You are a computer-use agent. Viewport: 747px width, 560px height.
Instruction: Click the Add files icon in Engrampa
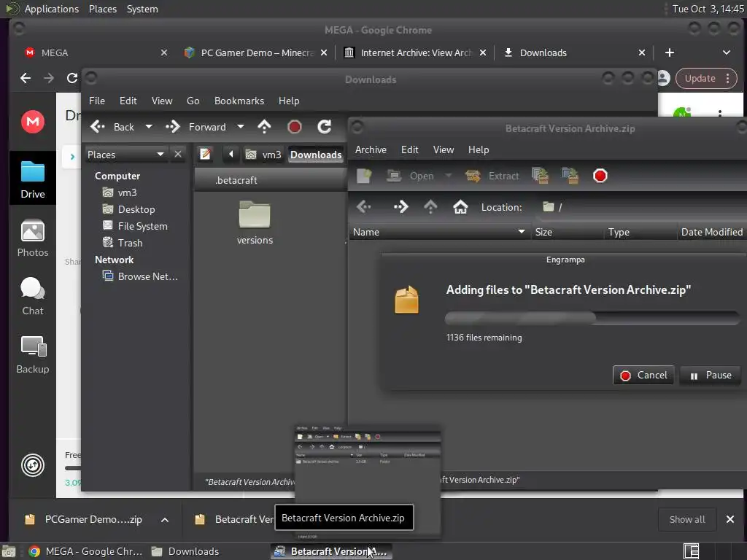[x=541, y=176]
